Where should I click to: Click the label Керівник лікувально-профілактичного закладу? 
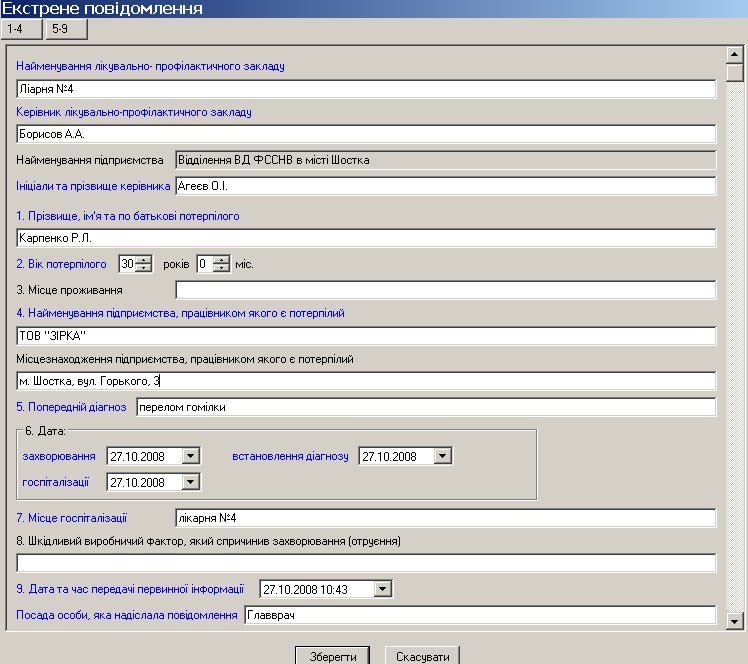pyautogui.click(x=134, y=112)
